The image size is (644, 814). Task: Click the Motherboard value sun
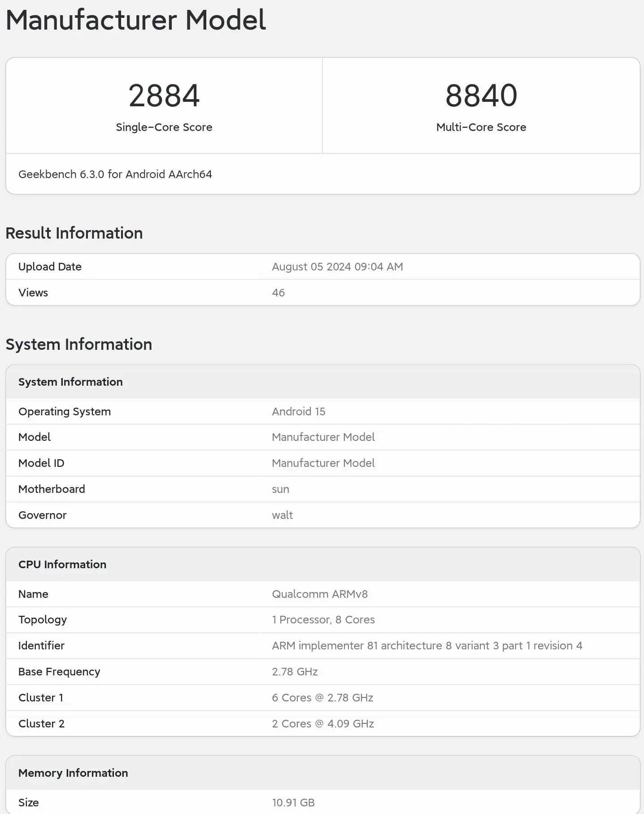point(280,489)
